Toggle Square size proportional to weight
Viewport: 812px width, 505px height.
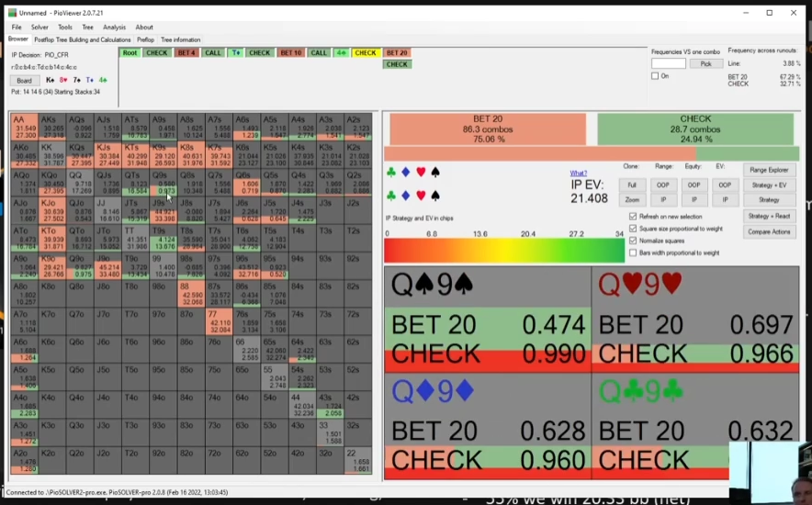click(x=633, y=229)
